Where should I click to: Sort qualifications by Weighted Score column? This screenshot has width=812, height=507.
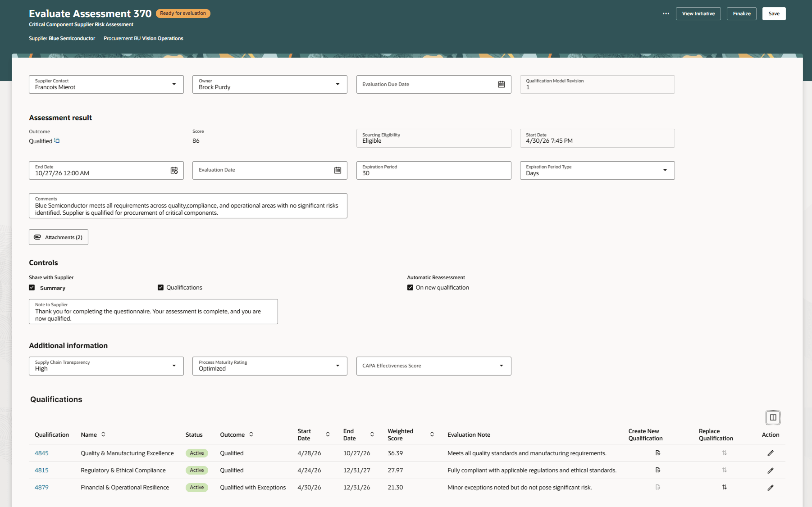click(x=432, y=435)
